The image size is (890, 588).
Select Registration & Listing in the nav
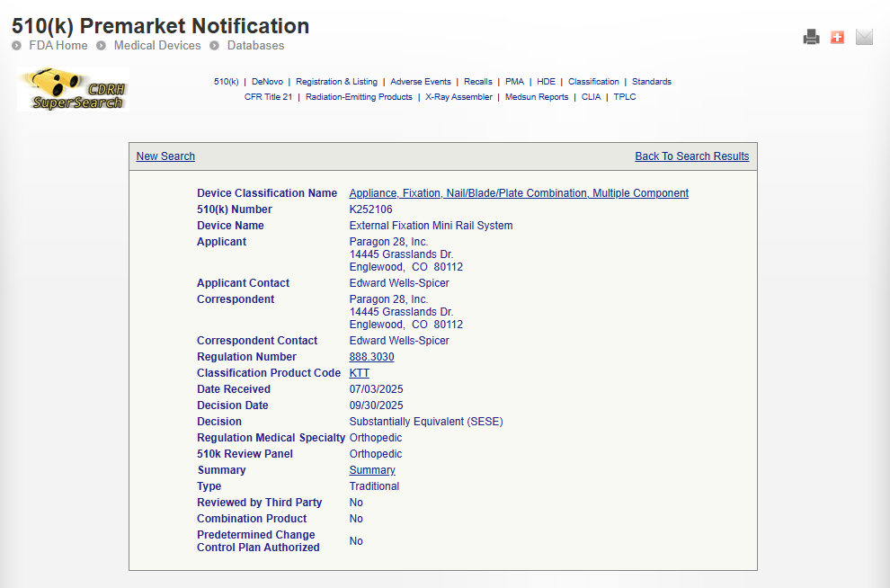point(336,82)
